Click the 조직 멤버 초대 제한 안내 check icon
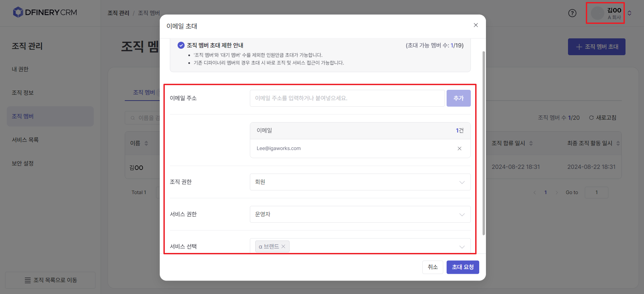This screenshot has width=644, height=294. 181,45
